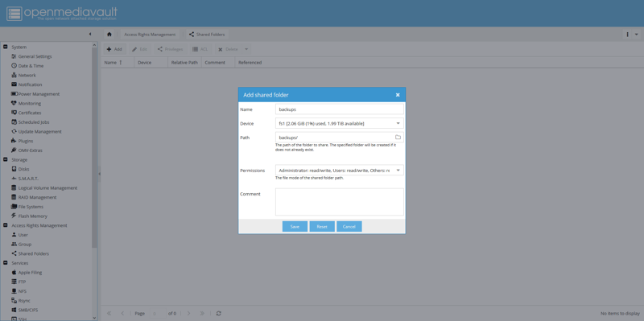Screen dimensions: 644x321
Task: Open Logical Volume Management icon
Action: tap(14, 187)
